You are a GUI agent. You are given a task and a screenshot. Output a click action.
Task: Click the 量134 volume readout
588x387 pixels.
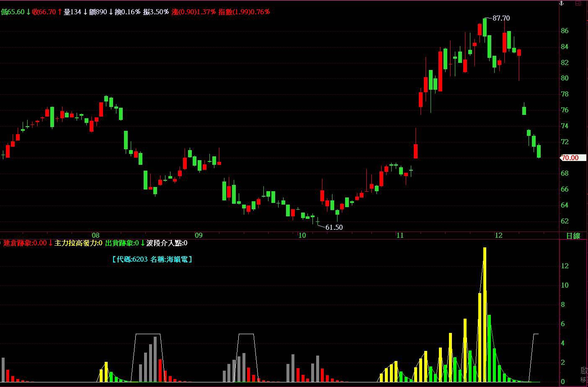point(72,12)
